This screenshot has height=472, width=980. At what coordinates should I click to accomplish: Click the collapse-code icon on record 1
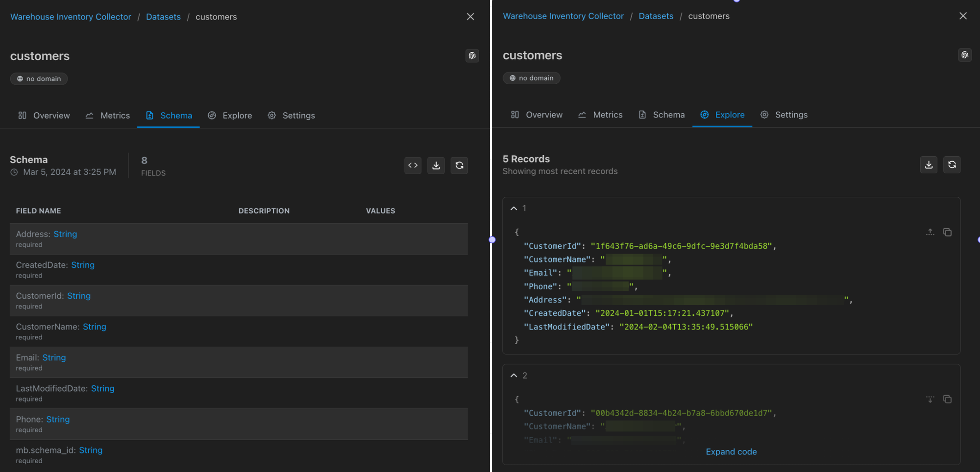point(930,232)
